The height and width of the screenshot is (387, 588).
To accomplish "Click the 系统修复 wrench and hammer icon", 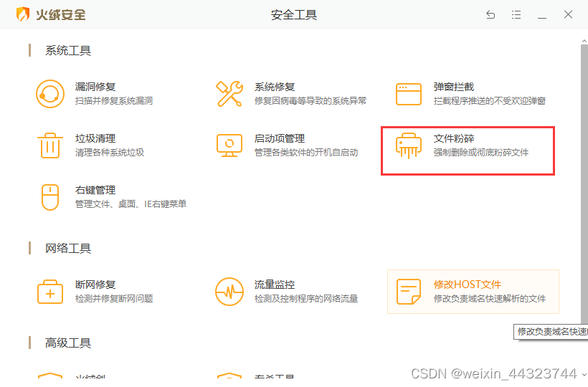I will (x=229, y=94).
